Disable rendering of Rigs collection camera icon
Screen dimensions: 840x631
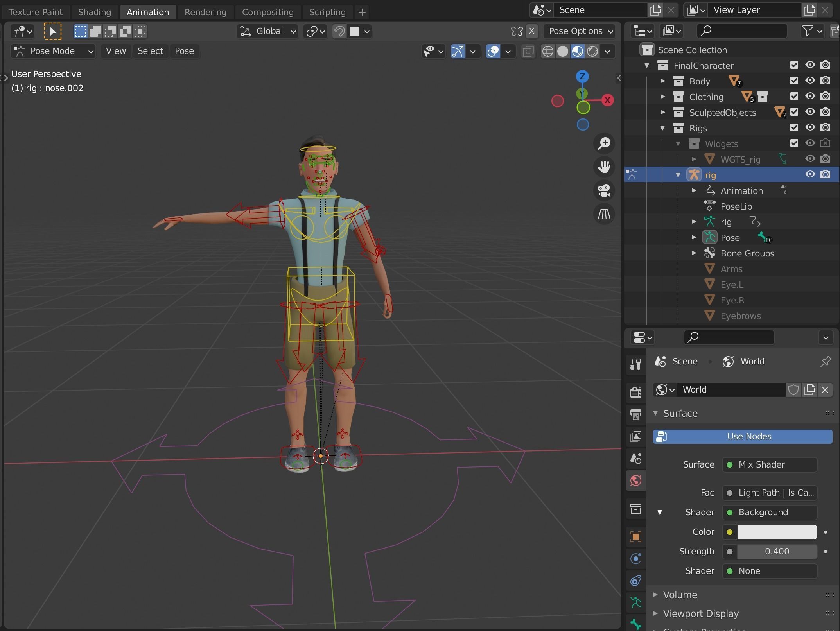825,127
